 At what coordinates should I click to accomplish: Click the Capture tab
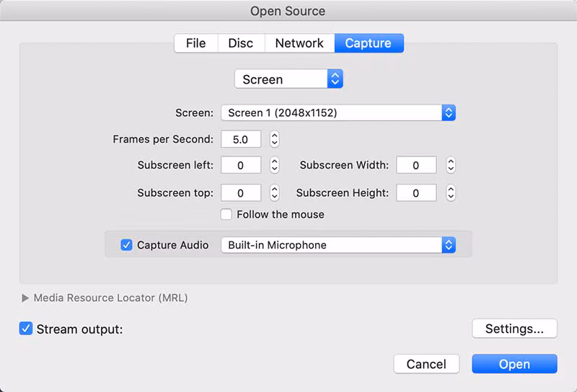click(x=368, y=43)
